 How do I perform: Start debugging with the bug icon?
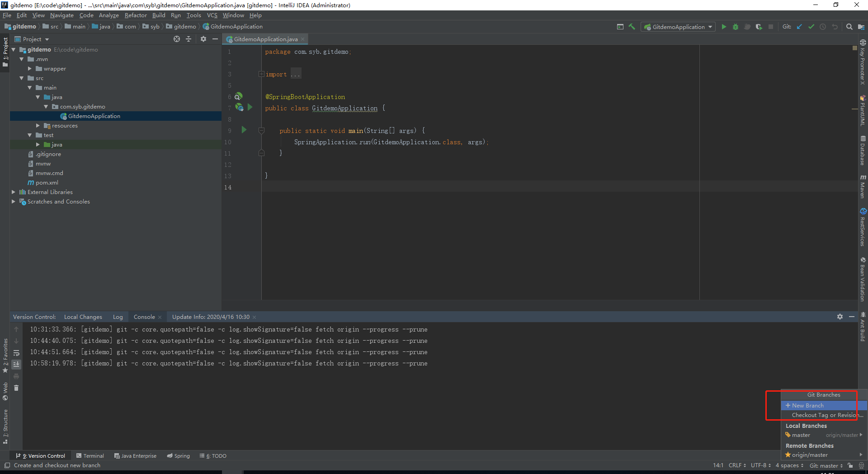point(736,27)
